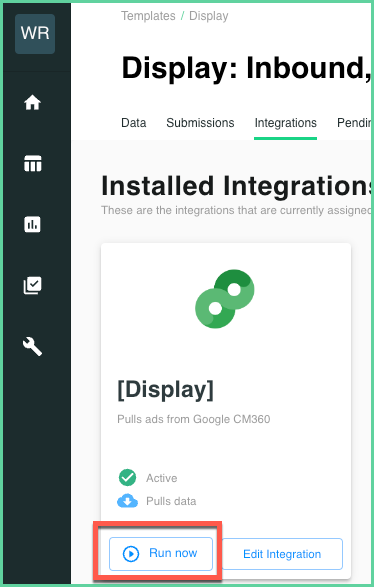Open the WR workspace avatar
The image size is (374, 587).
coord(35,34)
